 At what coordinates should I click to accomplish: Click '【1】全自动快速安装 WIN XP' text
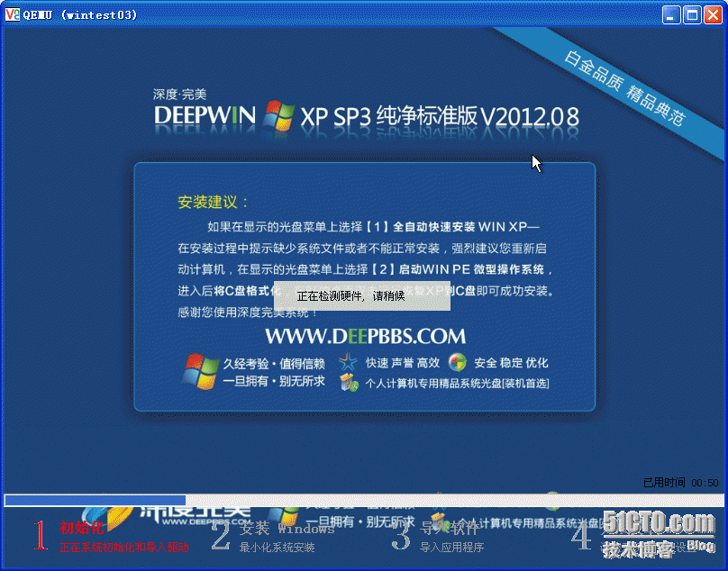coord(445,227)
